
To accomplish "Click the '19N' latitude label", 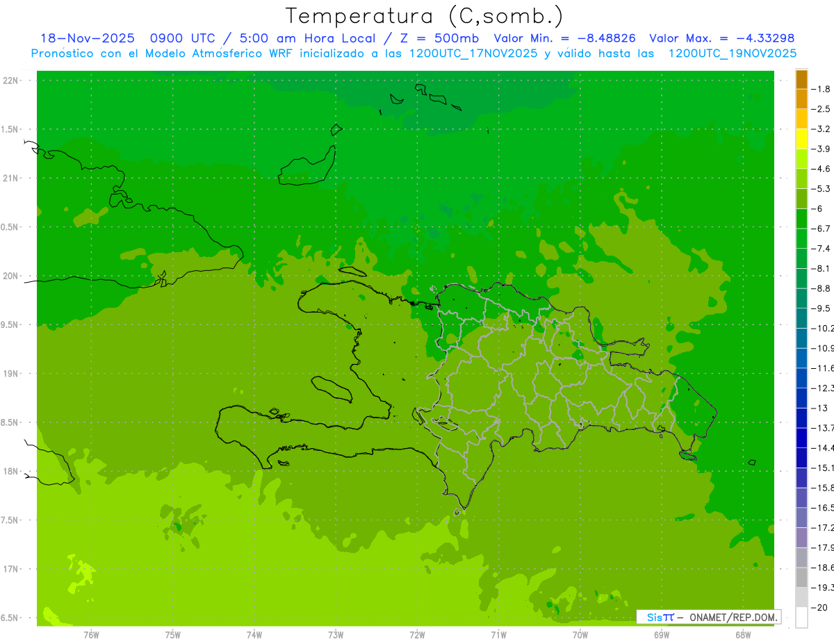I will click(10, 374).
